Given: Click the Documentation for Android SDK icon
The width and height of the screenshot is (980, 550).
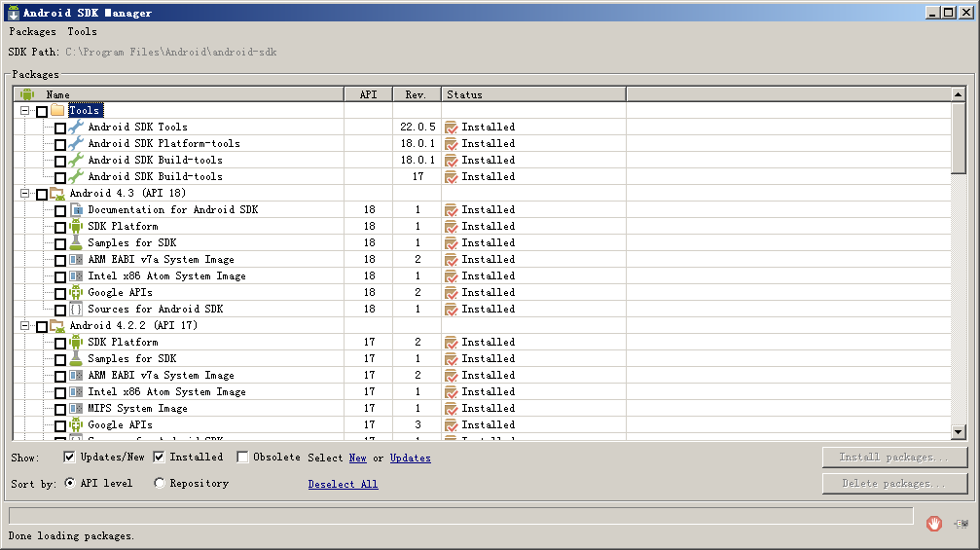Looking at the screenshot, I should pos(76,210).
